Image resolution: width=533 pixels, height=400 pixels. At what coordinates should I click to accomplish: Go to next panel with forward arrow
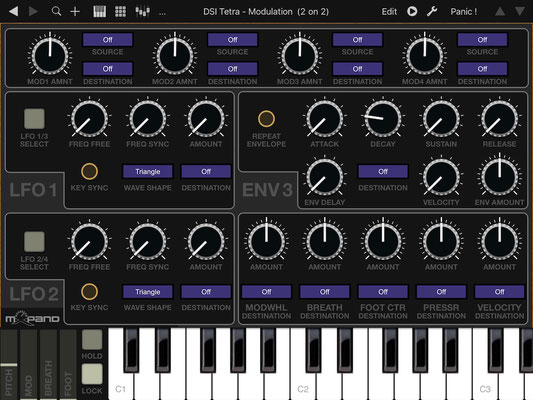(x=33, y=12)
